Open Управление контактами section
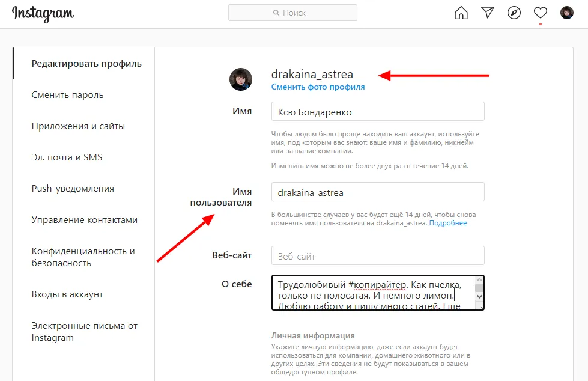 coord(84,219)
